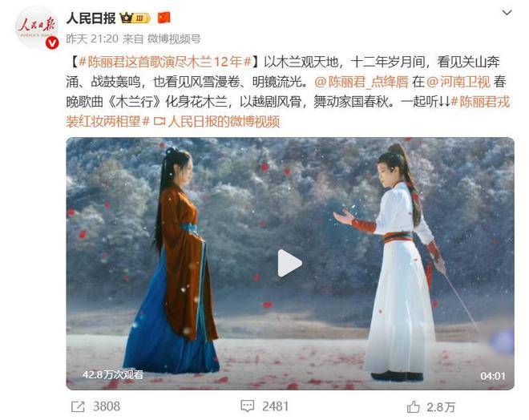Open mention @河南卫视

(x=458, y=82)
